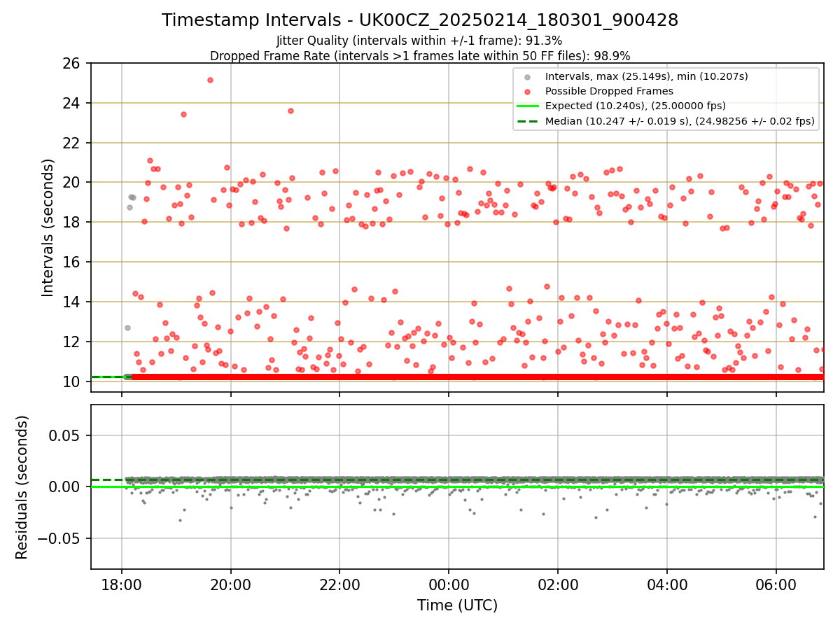
Task: Click the 'Intervals (seconds)' y-axis label
Action: tap(48, 227)
